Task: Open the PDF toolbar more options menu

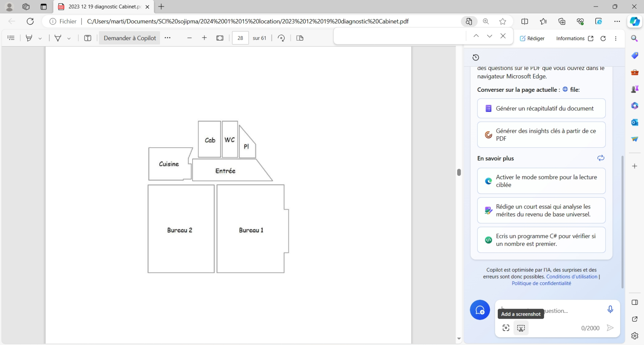Action: pos(168,38)
